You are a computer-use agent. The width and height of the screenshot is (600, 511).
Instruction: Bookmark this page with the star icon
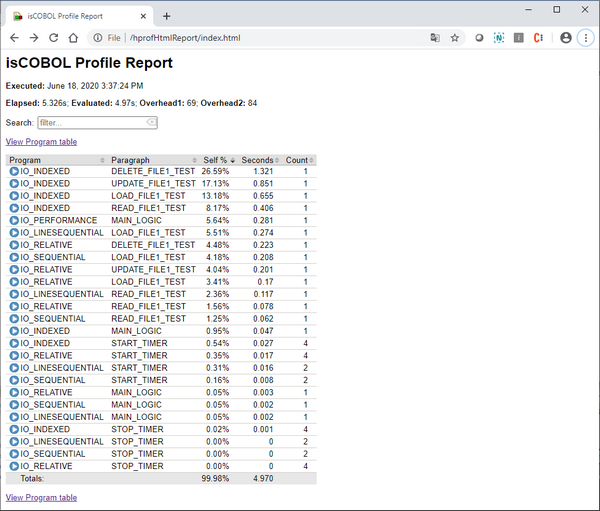(x=455, y=38)
